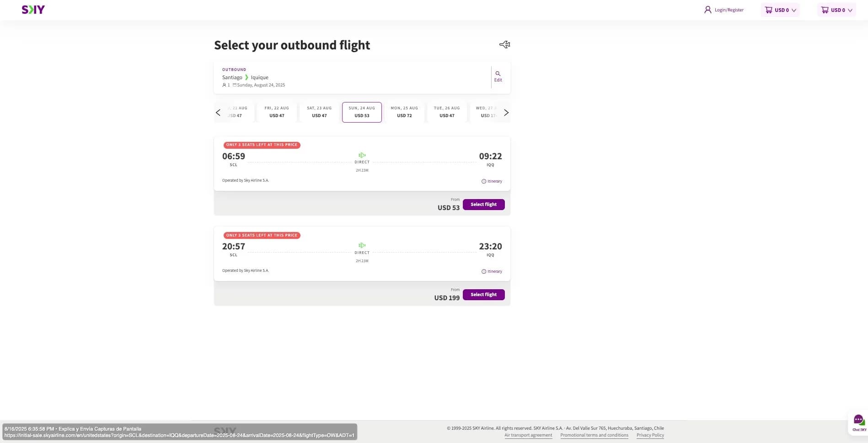This screenshot has width=868, height=443.
Task: Open Promotional terms and conditions link
Action: [x=594, y=435]
